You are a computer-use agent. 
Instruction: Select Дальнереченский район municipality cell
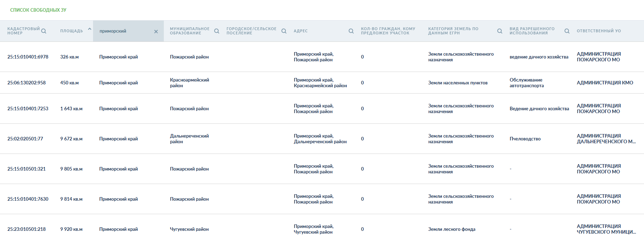coord(189,139)
